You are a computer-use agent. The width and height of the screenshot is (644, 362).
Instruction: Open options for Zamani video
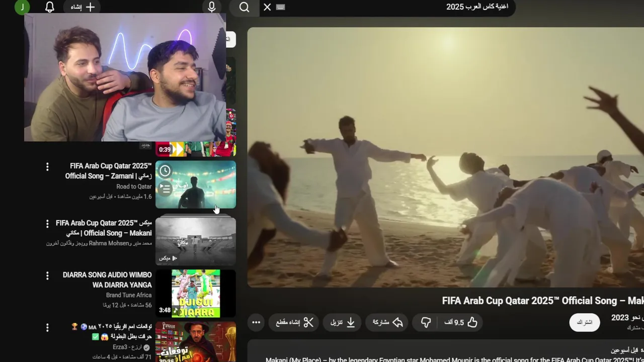tap(47, 166)
